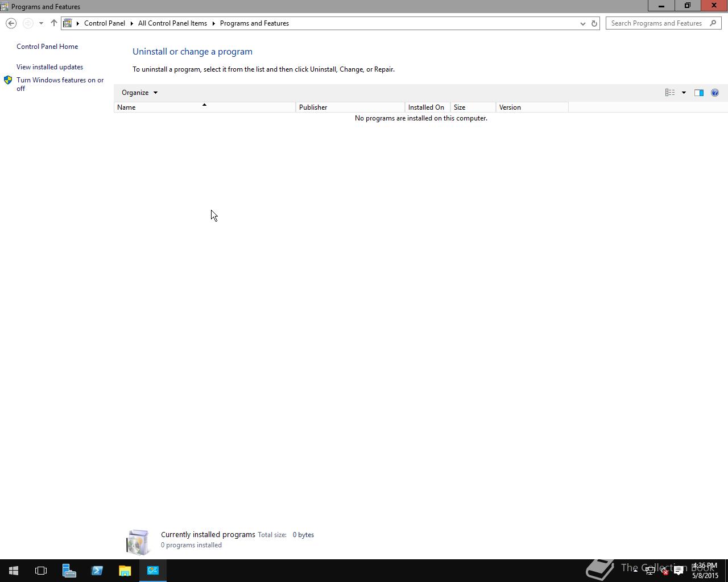Select Control Panel in the breadcrumb

(105, 23)
